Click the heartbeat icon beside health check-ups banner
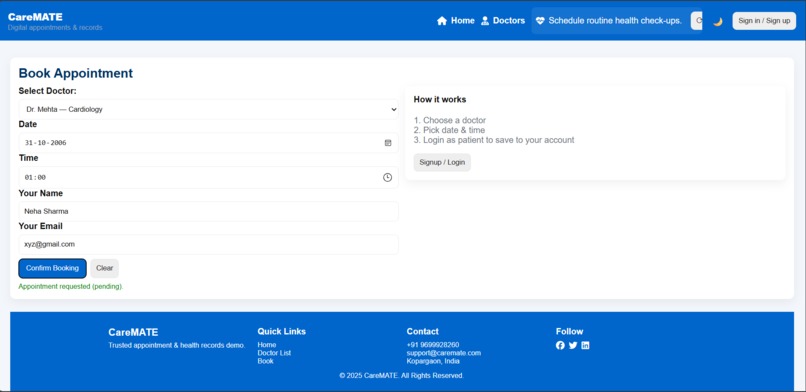Image resolution: width=806 pixels, height=392 pixels. click(540, 21)
